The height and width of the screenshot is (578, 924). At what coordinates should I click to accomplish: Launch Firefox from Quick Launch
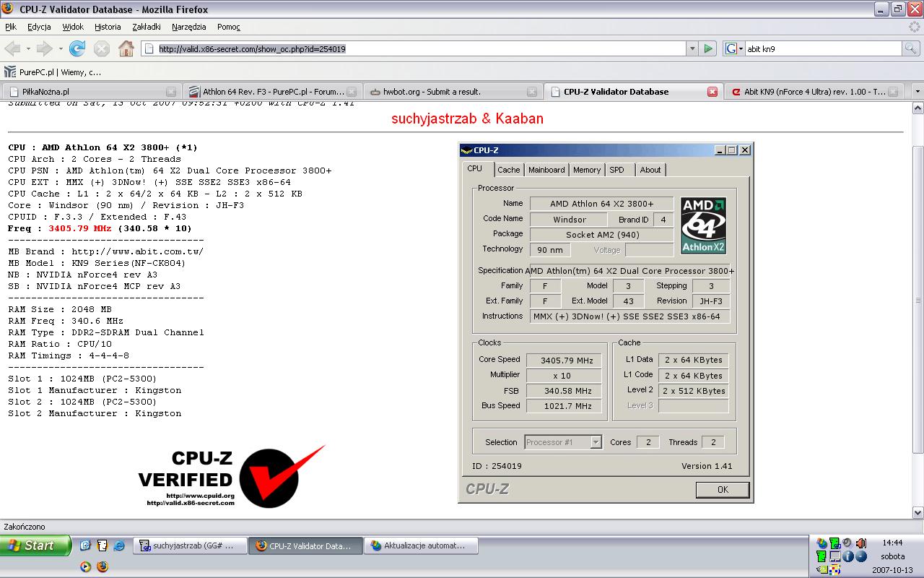pyautogui.click(x=103, y=566)
